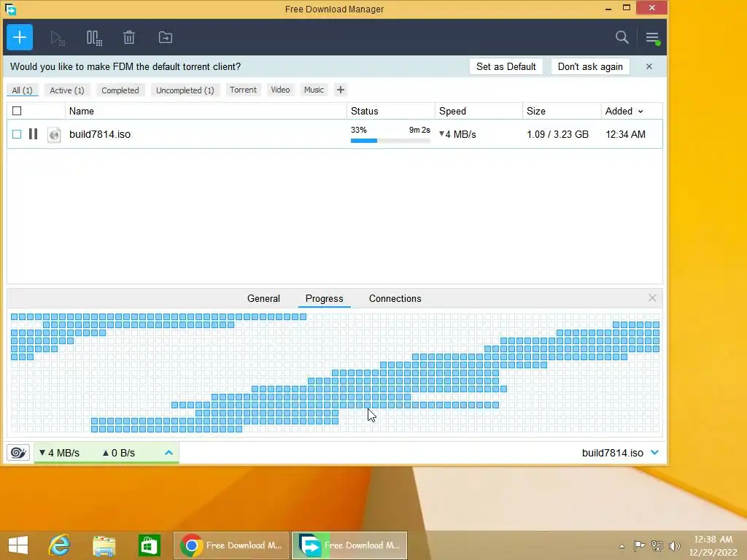Click the 12:34 AM added time
Image resolution: width=747 pixels, height=560 pixels.
(625, 134)
